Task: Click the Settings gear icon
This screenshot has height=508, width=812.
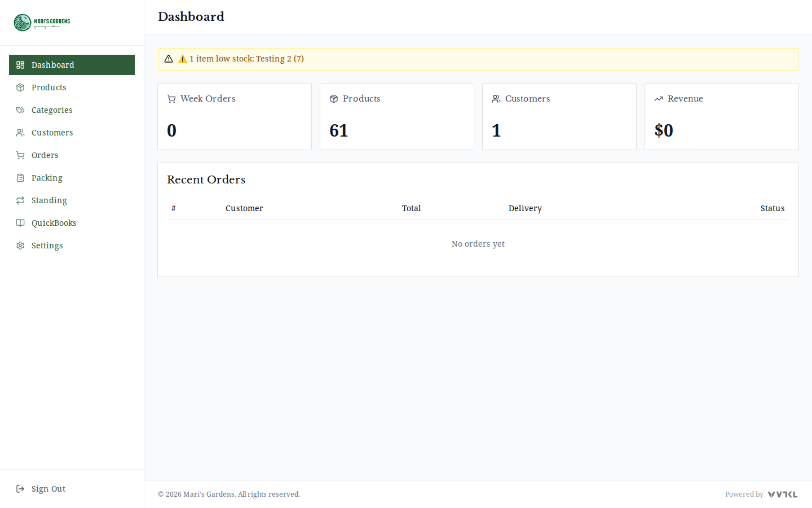Action: [x=20, y=246]
